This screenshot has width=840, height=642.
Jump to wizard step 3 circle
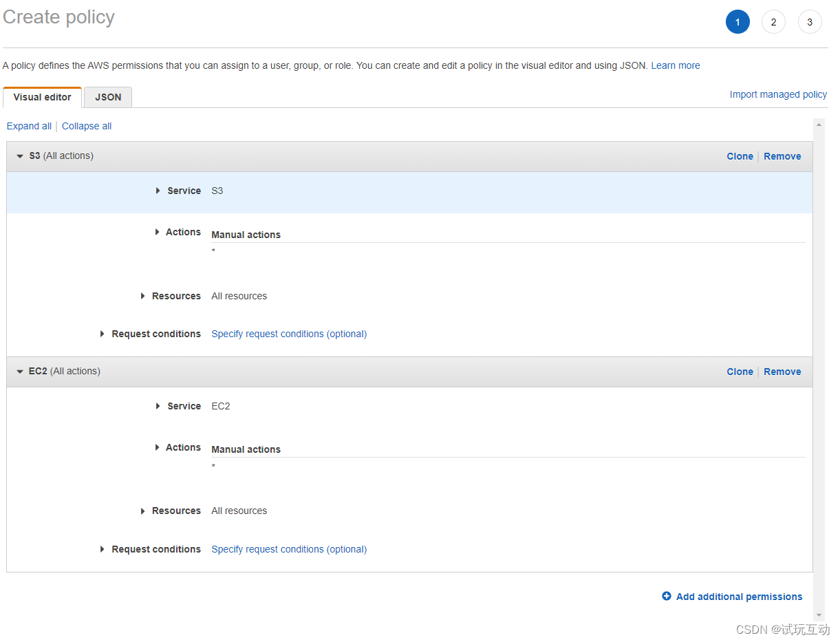click(x=810, y=22)
